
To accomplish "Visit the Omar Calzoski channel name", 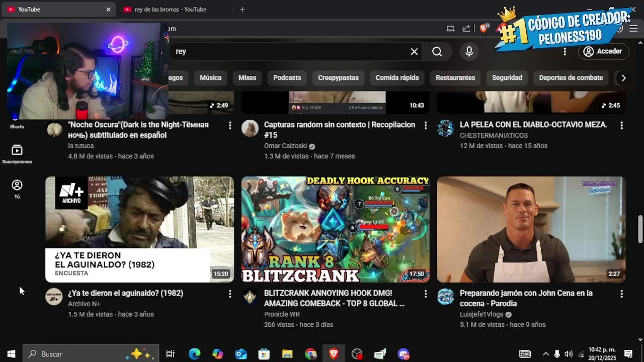I will pyautogui.click(x=285, y=146).
